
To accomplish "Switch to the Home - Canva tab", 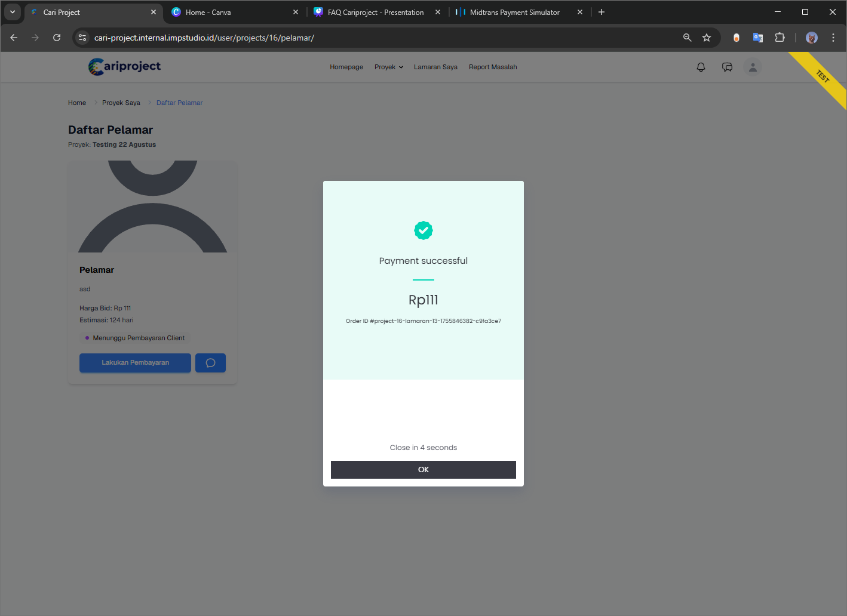I will 208,13.
